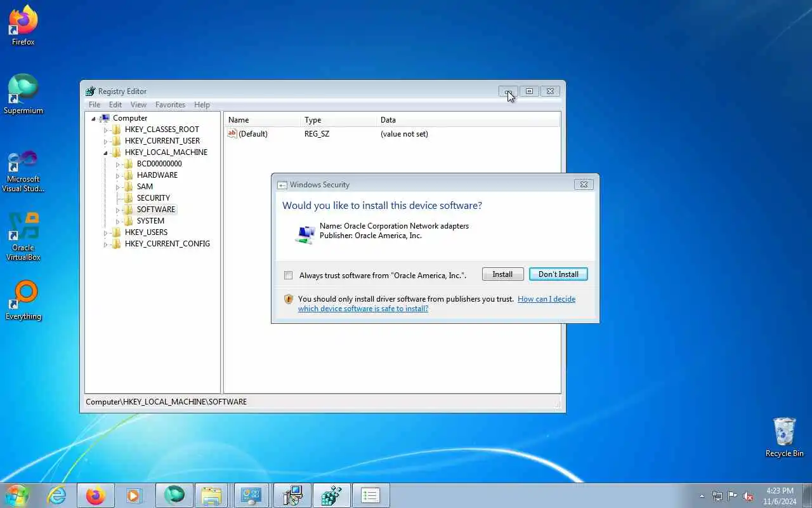This screenshot has width=812, height=508.
Task: Open Supermium from taskbar
Action: (174, 495)
